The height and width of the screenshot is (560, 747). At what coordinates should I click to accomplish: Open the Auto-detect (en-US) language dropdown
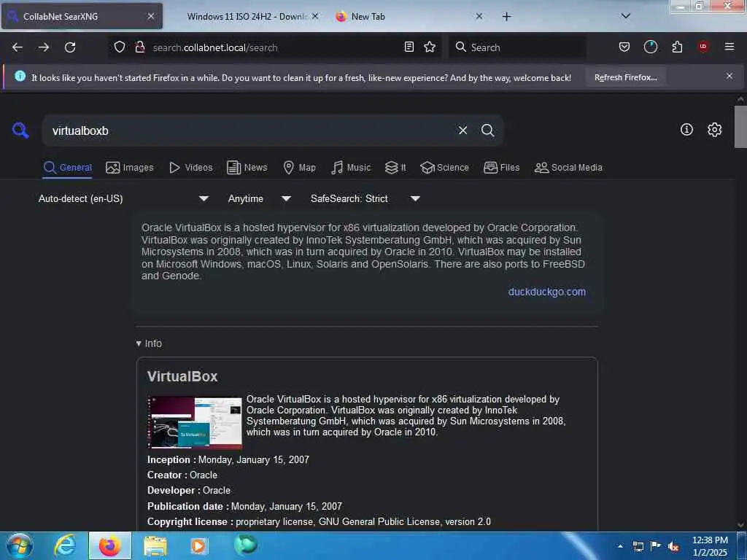click(123, 198)
